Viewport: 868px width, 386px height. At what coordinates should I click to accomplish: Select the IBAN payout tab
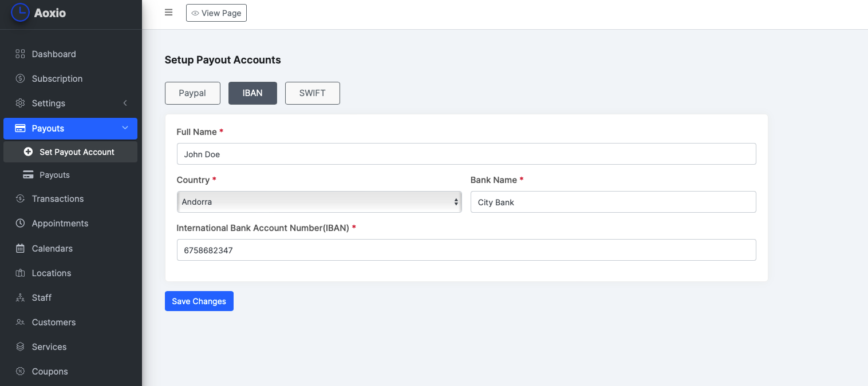click(x=252, y=93)
